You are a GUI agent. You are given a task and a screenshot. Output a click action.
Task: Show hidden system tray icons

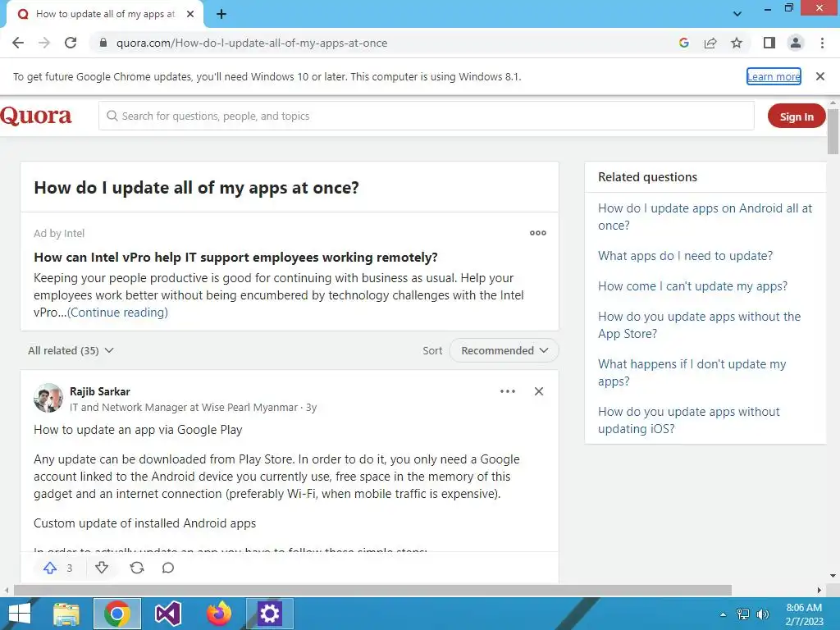click(x=724, y=614)
